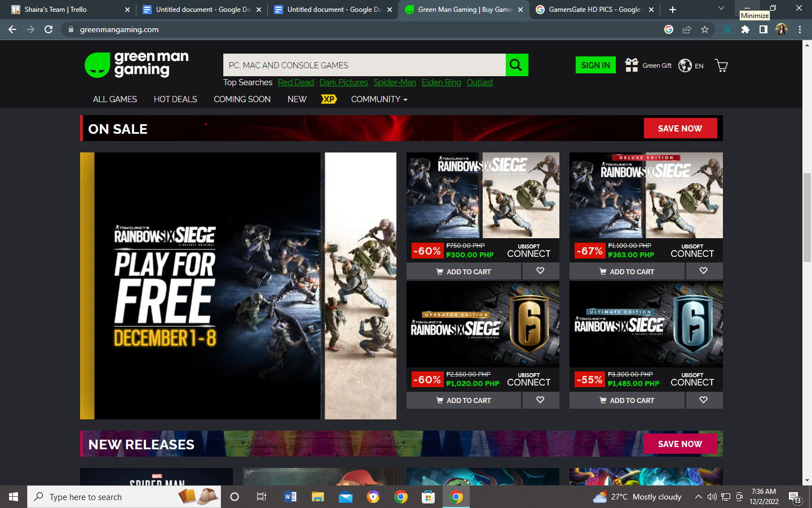Open Operator Edition Rainbow Six Siege thumbnail
The width and height of the screenshot is (812, 508).
(x=483, y=324)
